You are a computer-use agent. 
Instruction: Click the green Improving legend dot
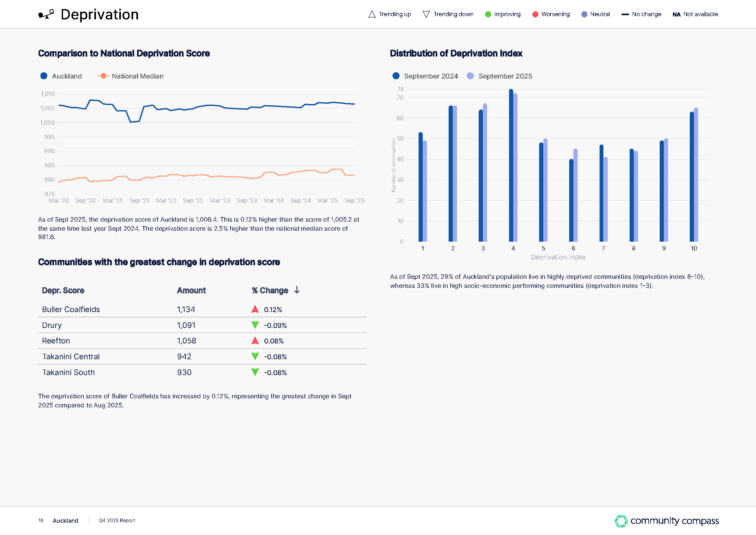coord(488,14)
